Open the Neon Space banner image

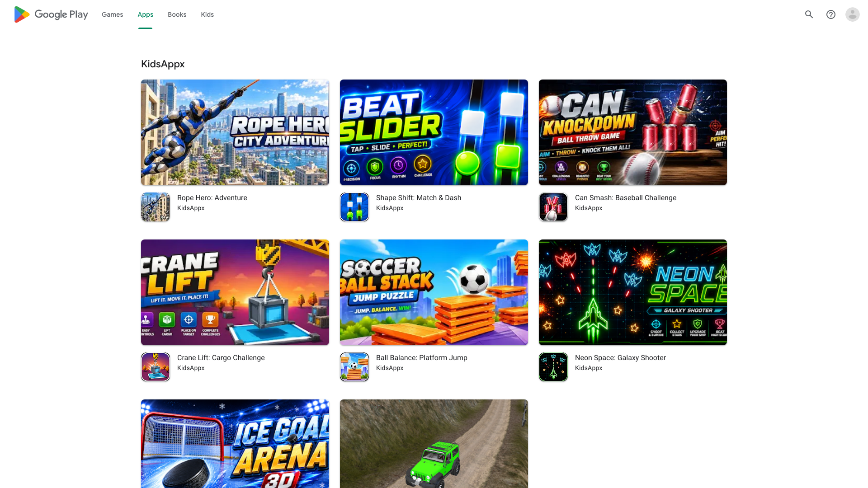coord(633,292)
